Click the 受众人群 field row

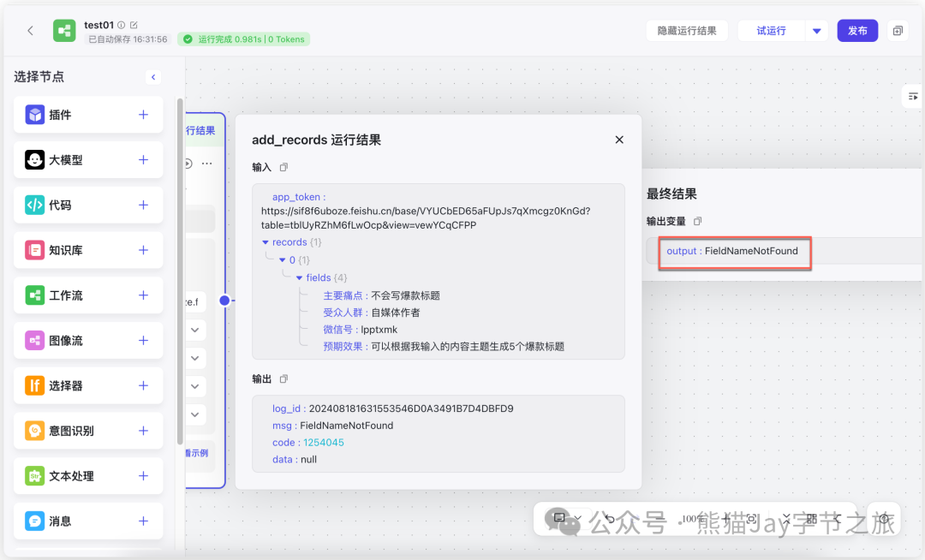click(x=371, y=313)
